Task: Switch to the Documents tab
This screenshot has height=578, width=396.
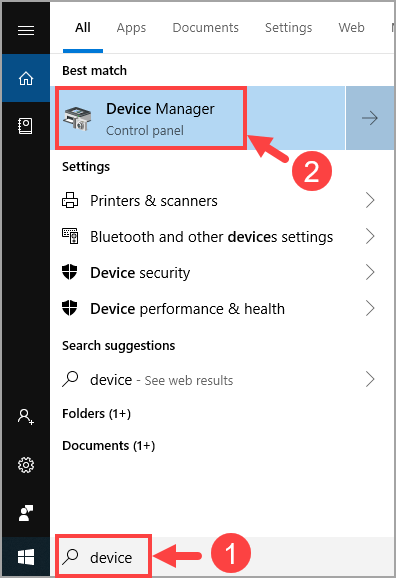Action: pos(205,28)
